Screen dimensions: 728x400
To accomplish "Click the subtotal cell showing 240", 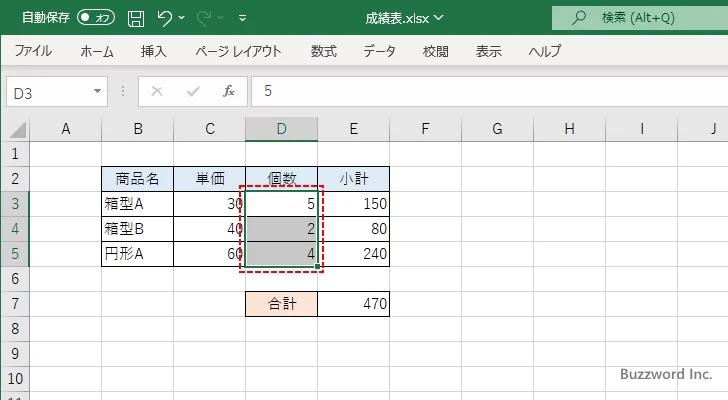I will [x=353, y=254].
